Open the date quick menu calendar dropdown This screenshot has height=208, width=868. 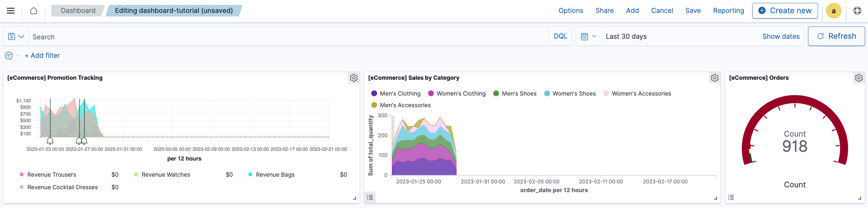tap(588, 36)
